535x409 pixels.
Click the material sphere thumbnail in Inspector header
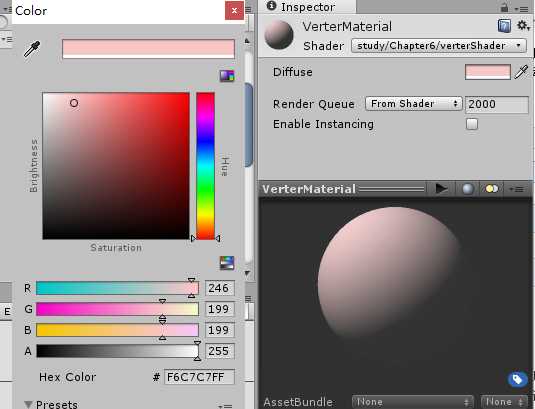pyautogui.click(x=279, y=34)
